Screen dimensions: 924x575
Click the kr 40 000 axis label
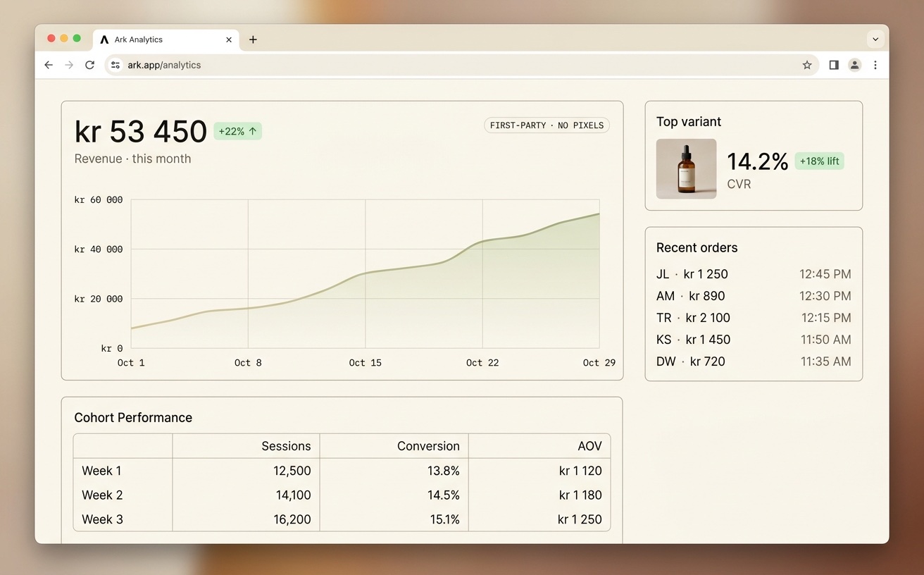(x=99, y=249)
